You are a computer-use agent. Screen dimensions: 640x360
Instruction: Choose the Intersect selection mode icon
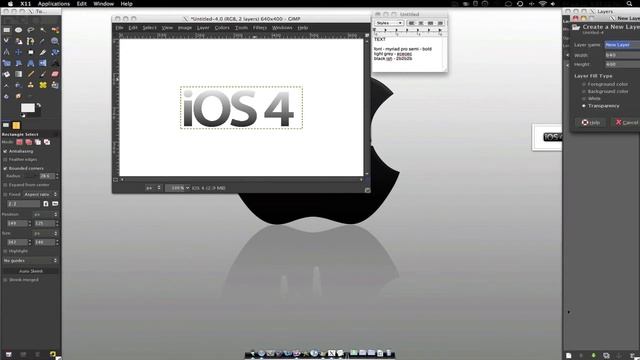[47, 142]
